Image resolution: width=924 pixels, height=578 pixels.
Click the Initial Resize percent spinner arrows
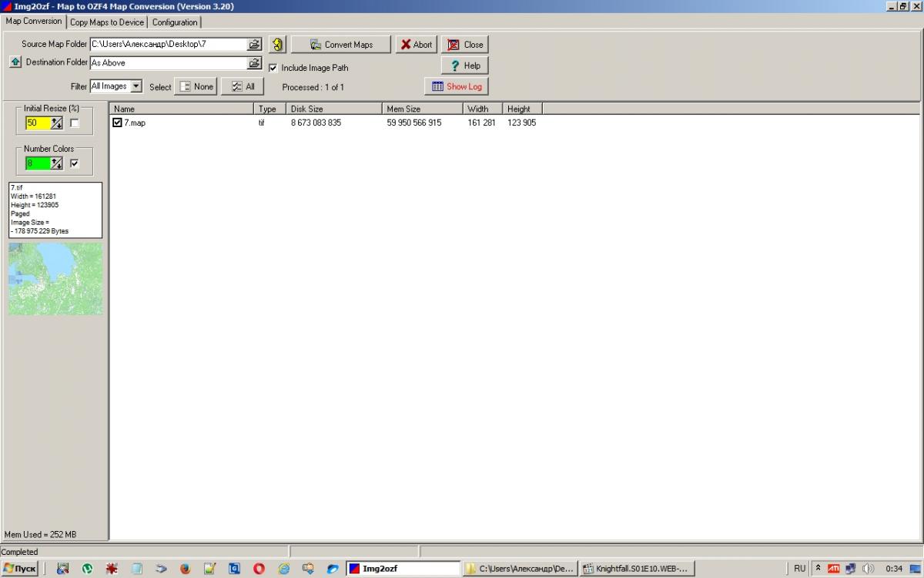[x=57, y=123]
